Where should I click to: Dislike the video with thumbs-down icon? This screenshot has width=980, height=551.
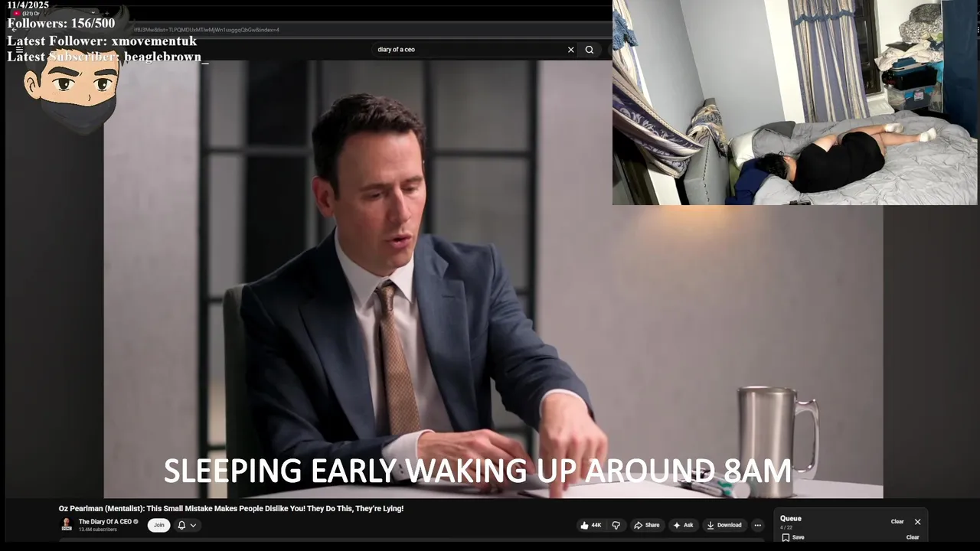[616, 525]
